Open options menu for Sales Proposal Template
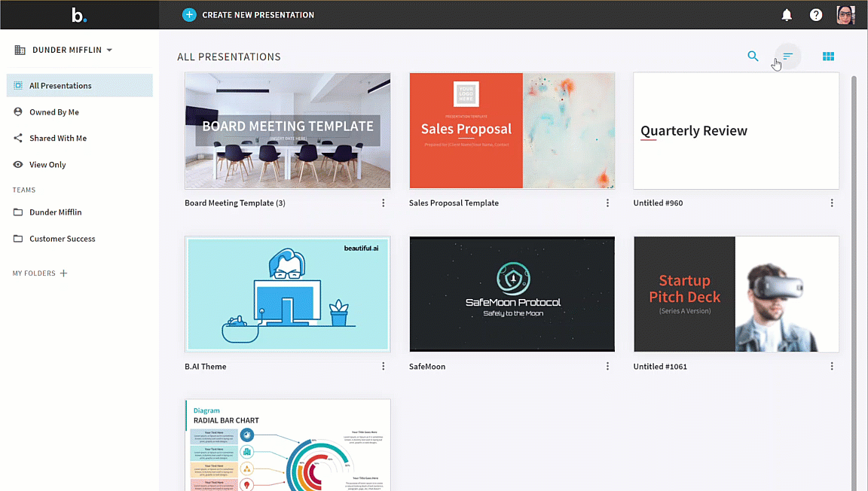Viewport: 868px width, 491px height. [x=607, y=203]
